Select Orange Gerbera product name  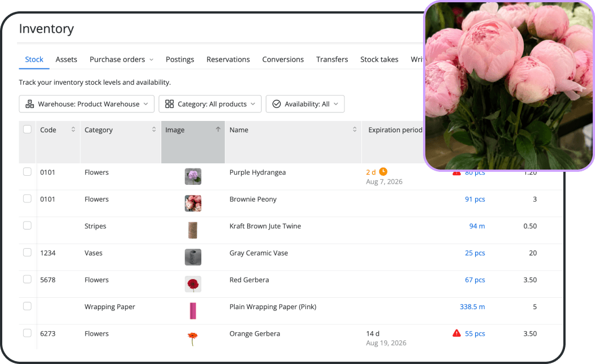coord(255,333)
